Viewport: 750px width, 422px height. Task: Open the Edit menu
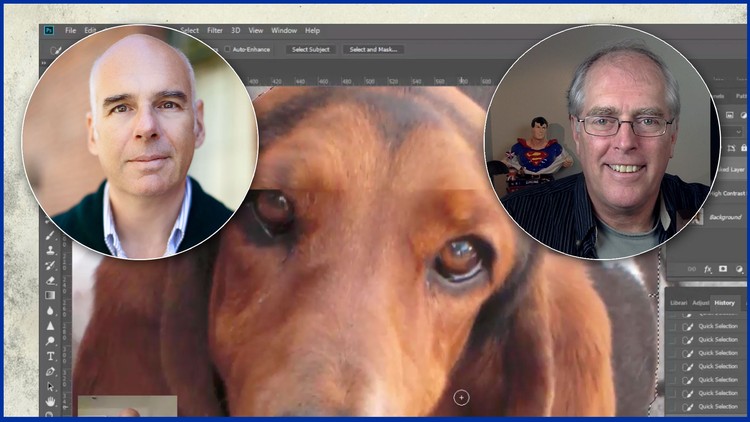[90, 30]
